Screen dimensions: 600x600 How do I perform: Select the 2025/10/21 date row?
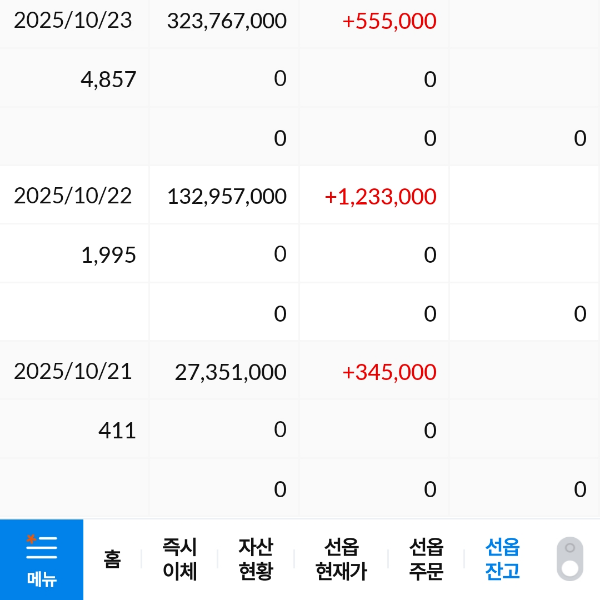73,372
